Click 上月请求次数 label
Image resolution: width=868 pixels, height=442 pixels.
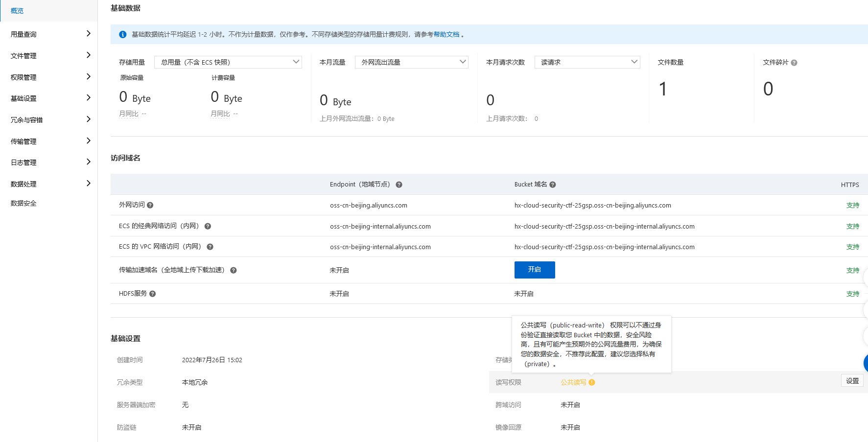[507, 118]
